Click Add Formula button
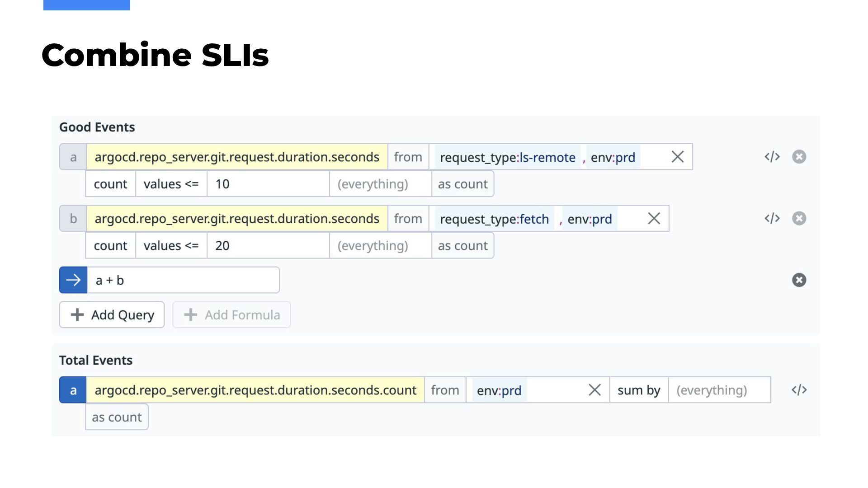Image resolution: width=868 pixels, height=488 pixels. point(231,315)
